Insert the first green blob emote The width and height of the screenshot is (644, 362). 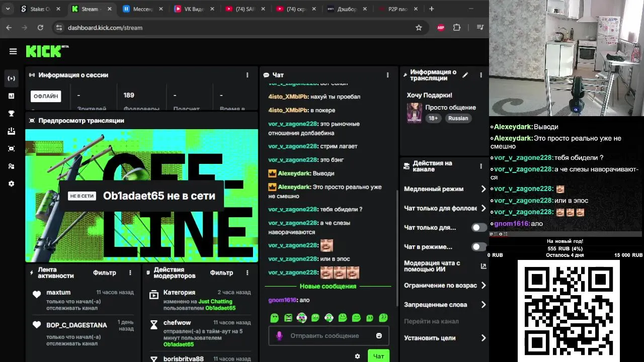pos(274,318)
